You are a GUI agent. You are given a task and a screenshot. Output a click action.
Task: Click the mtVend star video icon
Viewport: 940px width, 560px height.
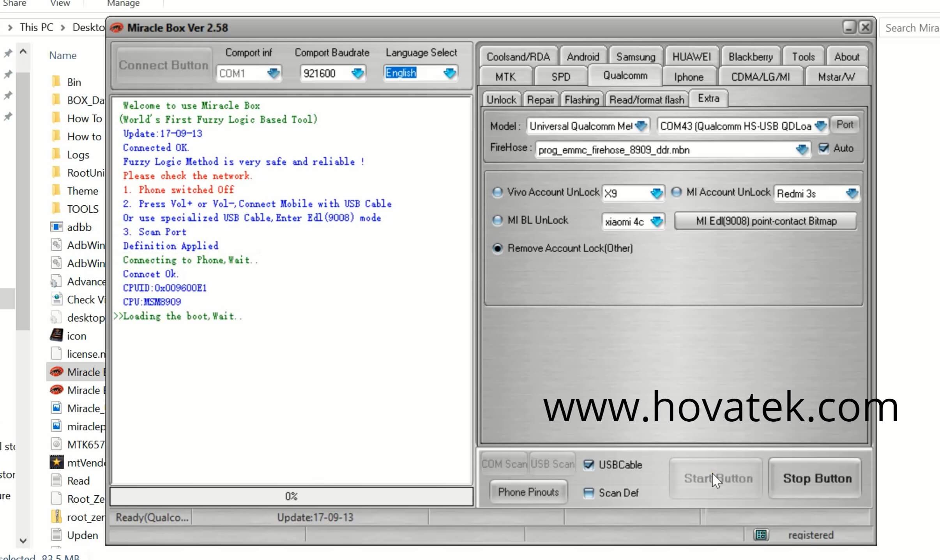tap(57, 462)
